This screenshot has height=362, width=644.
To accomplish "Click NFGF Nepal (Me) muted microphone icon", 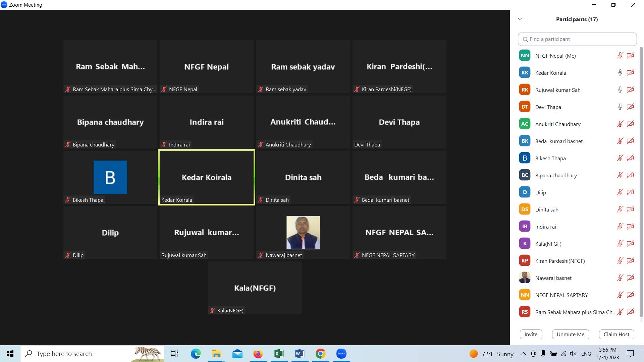I will (x=620, y=56).
